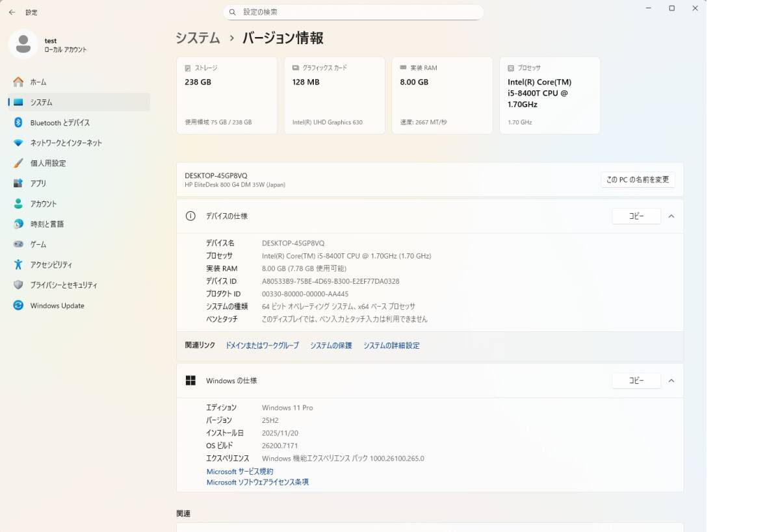Viewport: 780px width, 532px height.
Task: Click the back arrow in title bar
Action: point(12,12)
